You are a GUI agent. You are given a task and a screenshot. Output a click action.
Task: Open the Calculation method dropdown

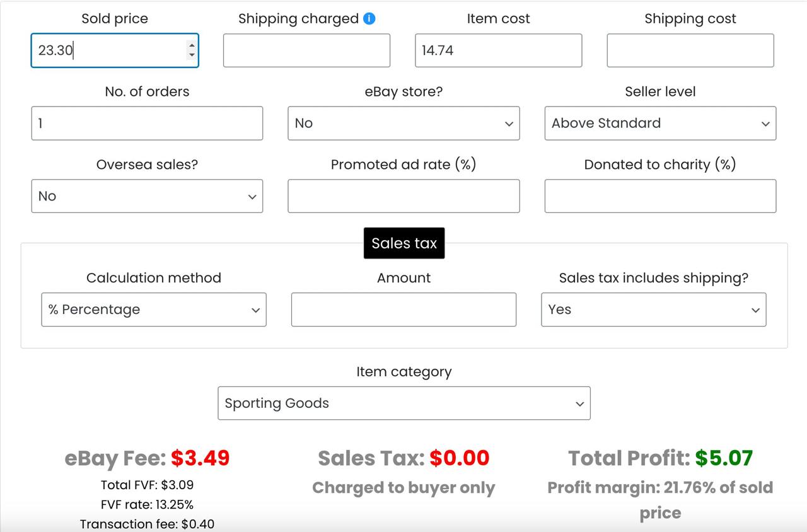click(154, 309)
